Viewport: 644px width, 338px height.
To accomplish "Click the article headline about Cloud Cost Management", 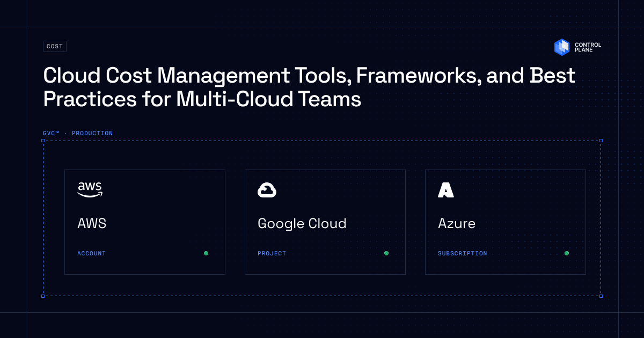I will point(309,87).
